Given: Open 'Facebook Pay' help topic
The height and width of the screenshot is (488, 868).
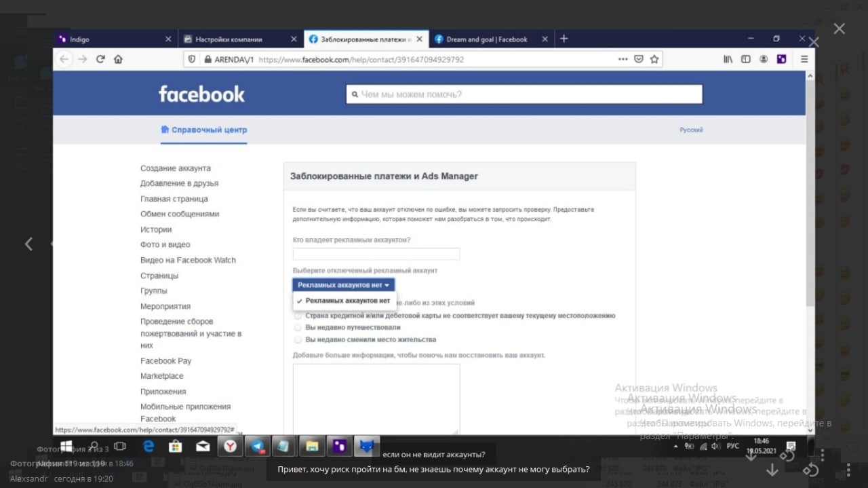Looking at the screenshot, I should (165, 361).
